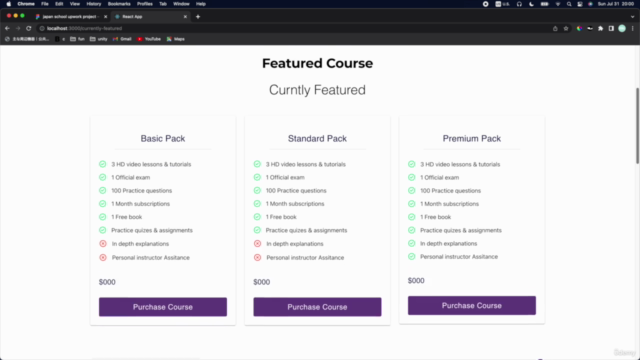Open the headphones audio menu icon

(519, 4)
